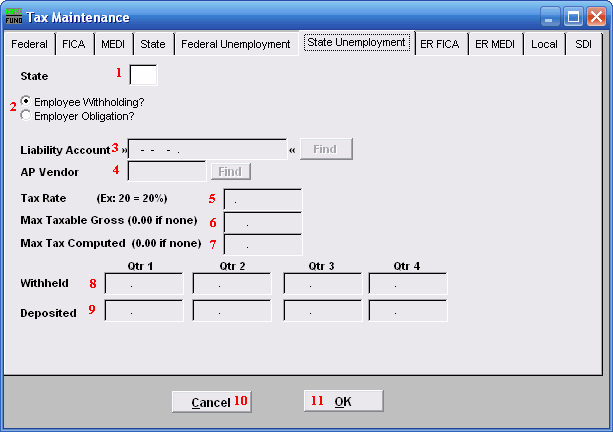613x432 pixels.
Task: Click the Cancel button
Action: coord(211,402)
